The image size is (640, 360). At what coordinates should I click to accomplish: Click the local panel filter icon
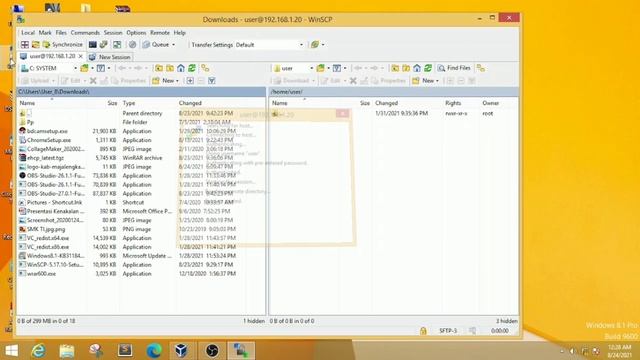point(101,68)
